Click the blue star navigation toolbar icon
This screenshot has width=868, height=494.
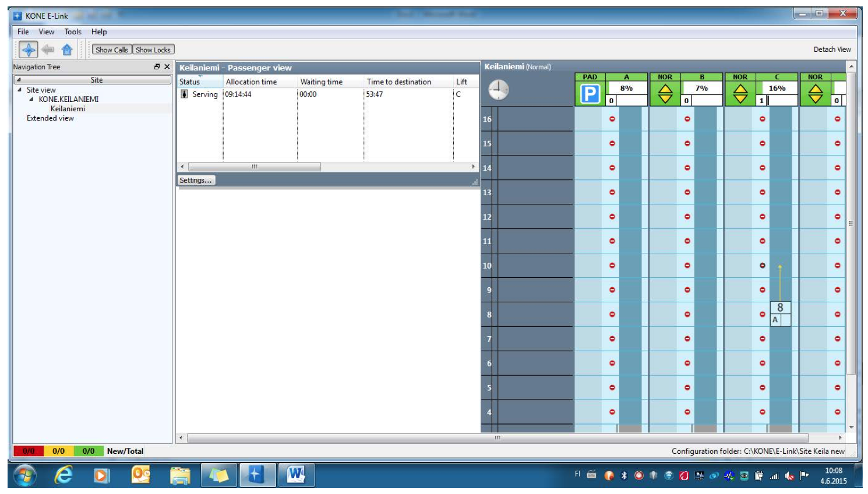point(28,50)
